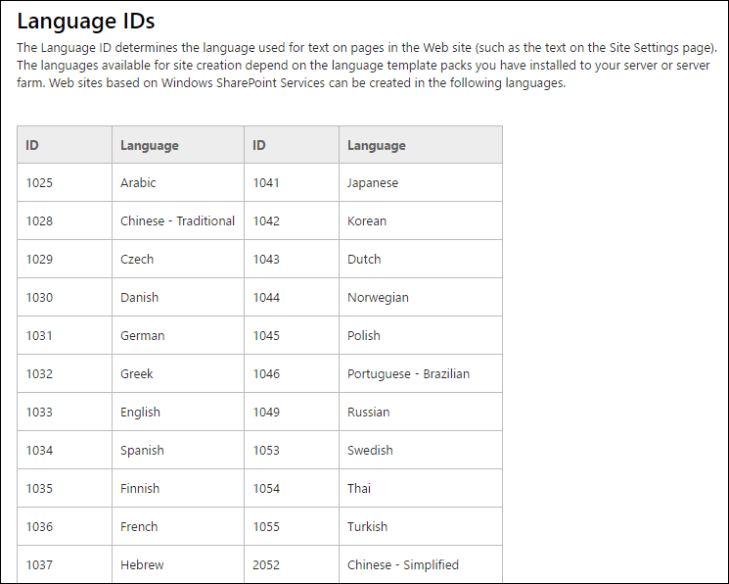
Task: Click the Hebrew language cell
Action: (x=142, y=565)
